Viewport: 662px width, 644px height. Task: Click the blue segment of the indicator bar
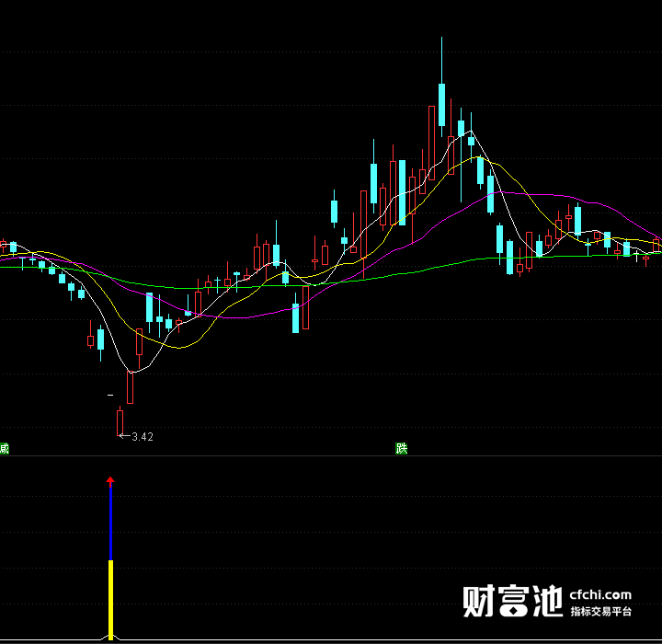pos(110,523)
